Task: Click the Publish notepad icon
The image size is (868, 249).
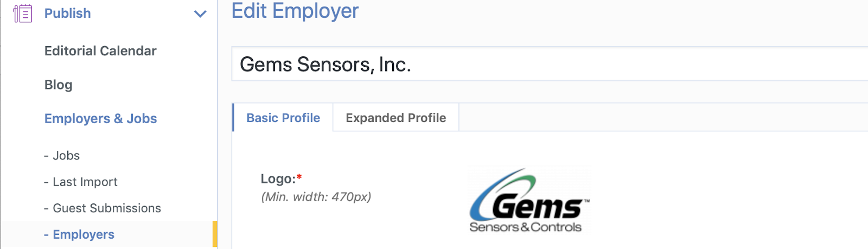Action: tap(23, 14)
